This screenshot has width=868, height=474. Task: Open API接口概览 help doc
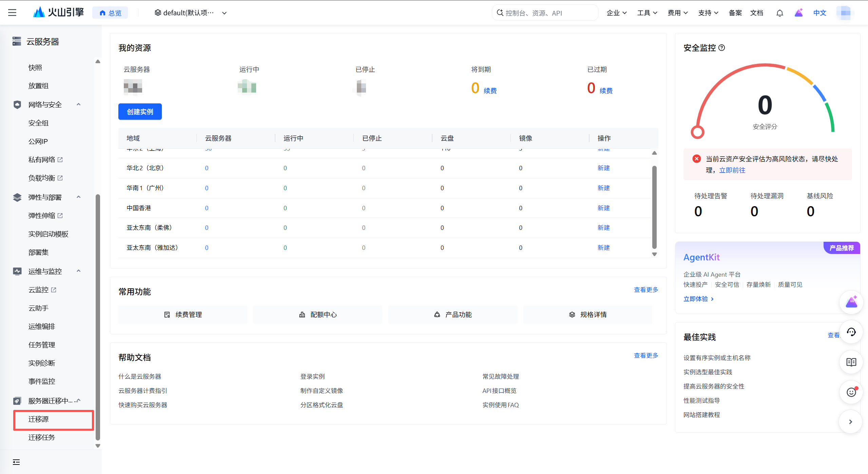[499, 391]
